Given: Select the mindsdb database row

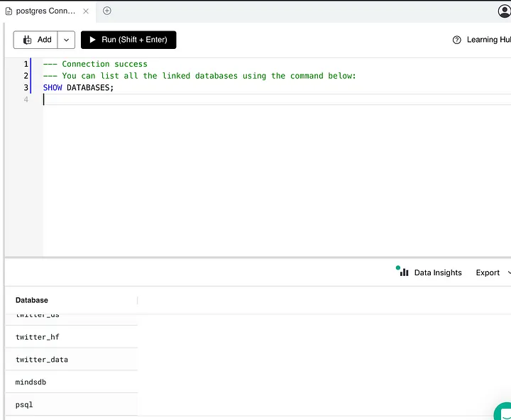Looking at the screenshot, I should pyautogui.click(x=31, y=382).
